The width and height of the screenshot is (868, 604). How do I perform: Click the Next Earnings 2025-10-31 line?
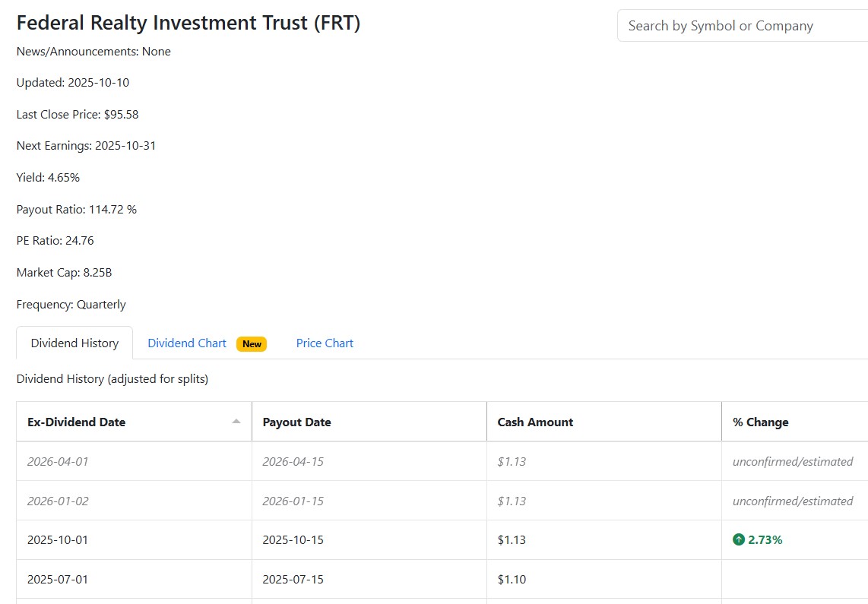pyautogui.click(x=86, y=146)
